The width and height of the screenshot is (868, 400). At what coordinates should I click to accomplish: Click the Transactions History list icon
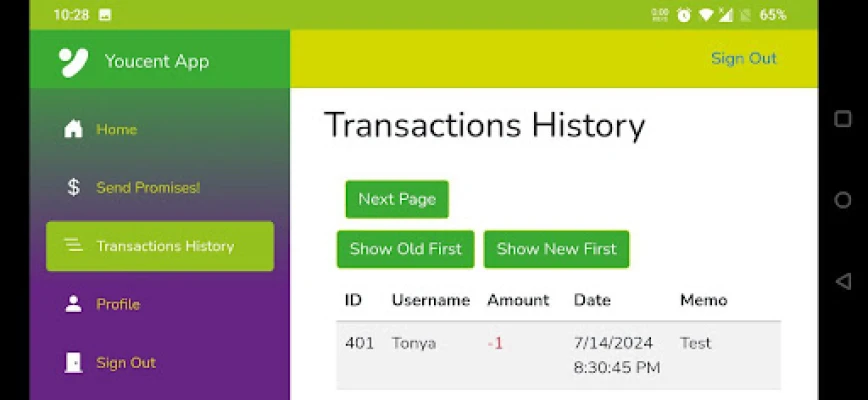(x=73, y=246)
